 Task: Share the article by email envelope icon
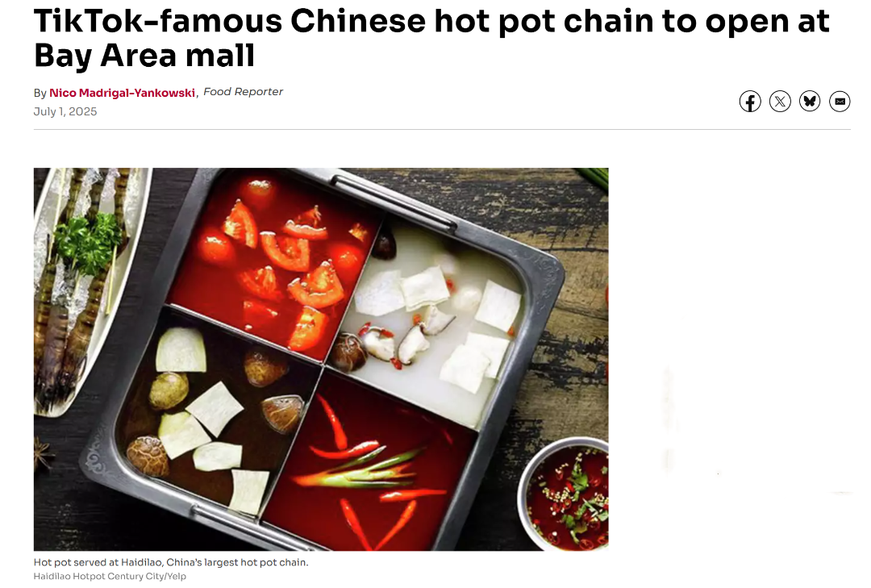[x=840, y=101]
